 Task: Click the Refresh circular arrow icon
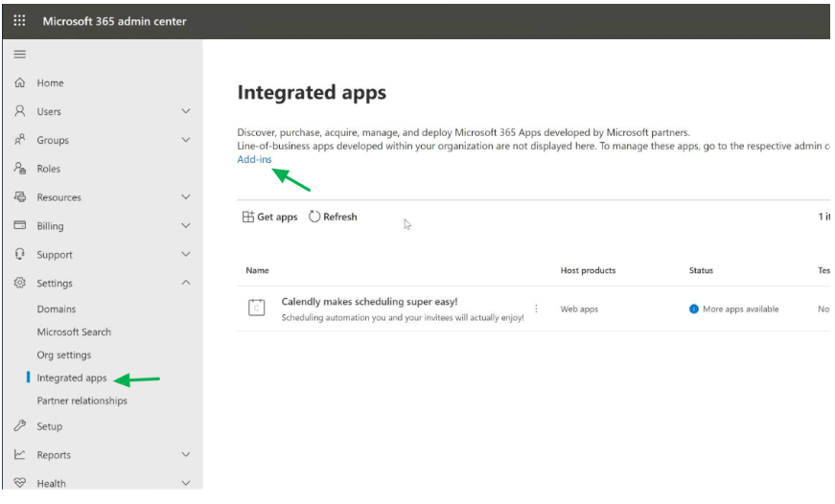(x=314, y=217)
